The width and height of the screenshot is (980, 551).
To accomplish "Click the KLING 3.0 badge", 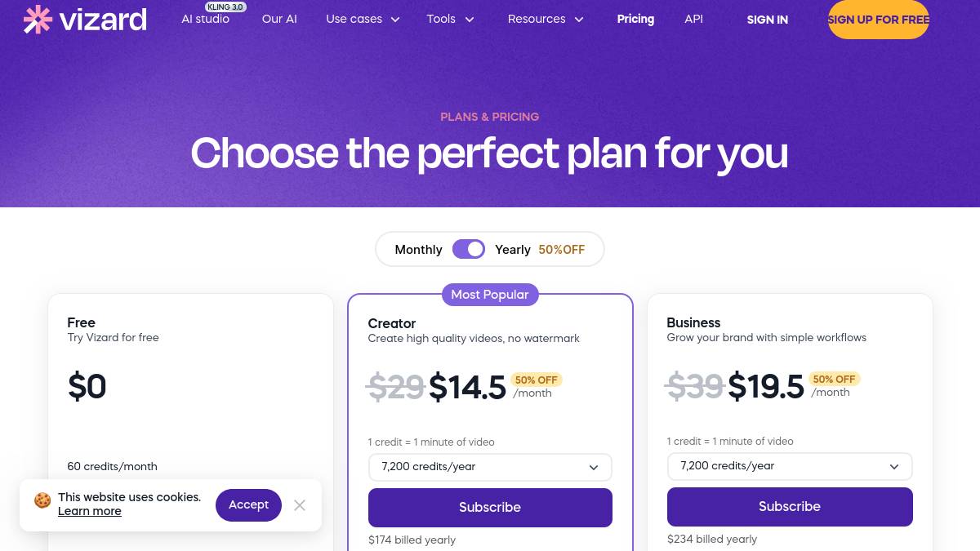I will [225, 7].
